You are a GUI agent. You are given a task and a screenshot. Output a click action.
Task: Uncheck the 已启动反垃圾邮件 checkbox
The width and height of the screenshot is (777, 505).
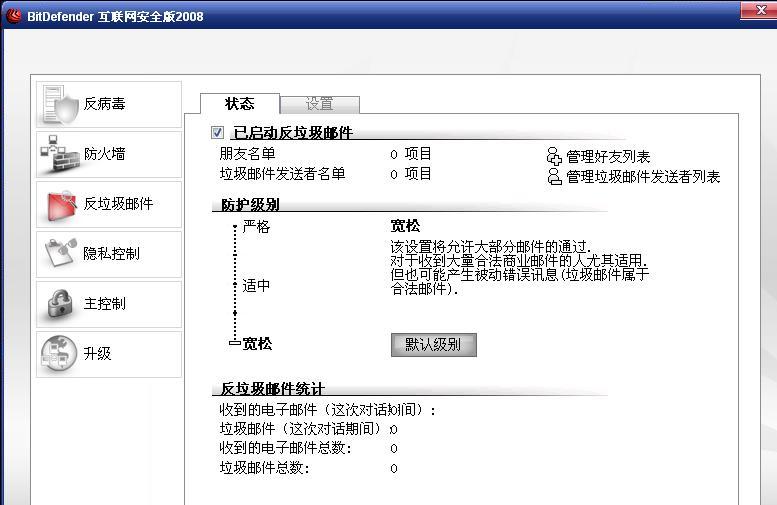tap(217, 132)
